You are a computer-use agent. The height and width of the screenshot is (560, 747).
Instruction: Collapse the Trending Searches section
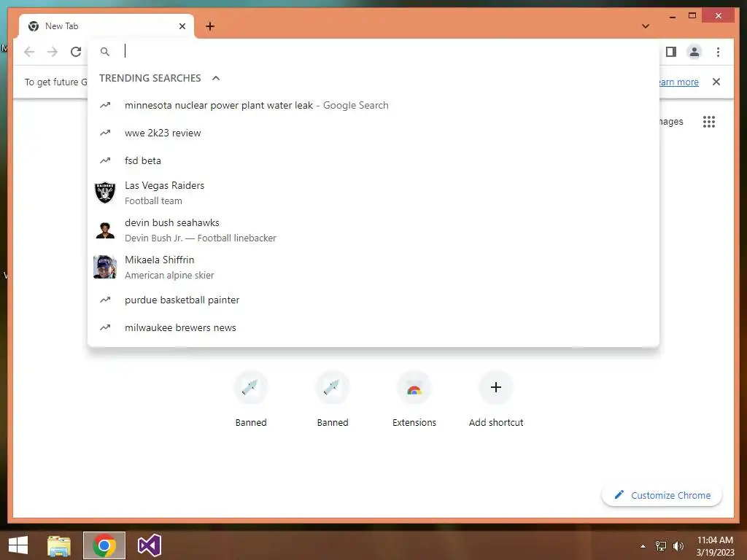[216, 78]
